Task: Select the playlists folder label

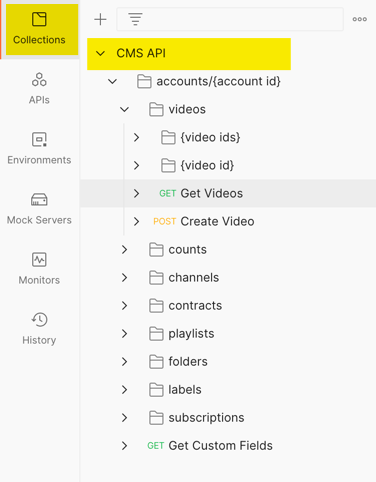Action: [x=191, y=334]
